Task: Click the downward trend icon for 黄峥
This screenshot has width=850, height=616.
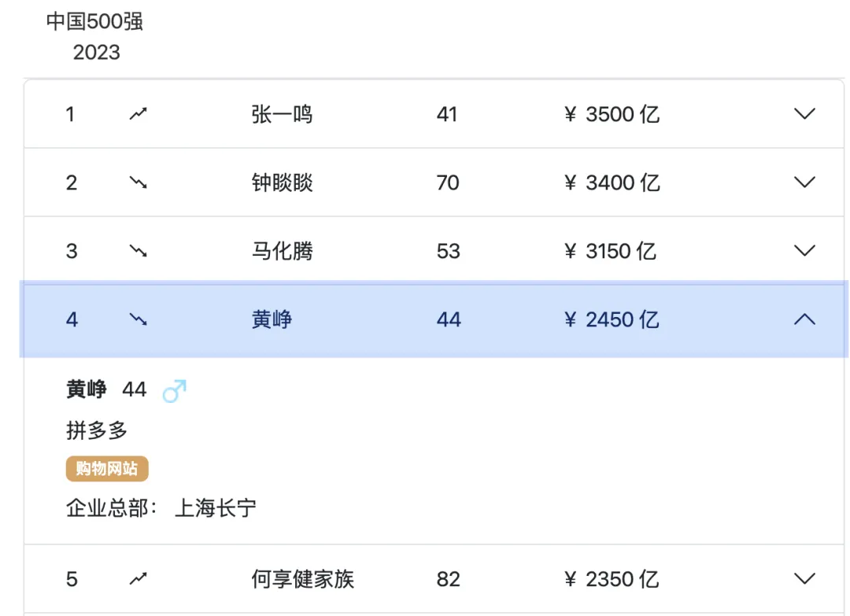Action: (x=139, y=319)
